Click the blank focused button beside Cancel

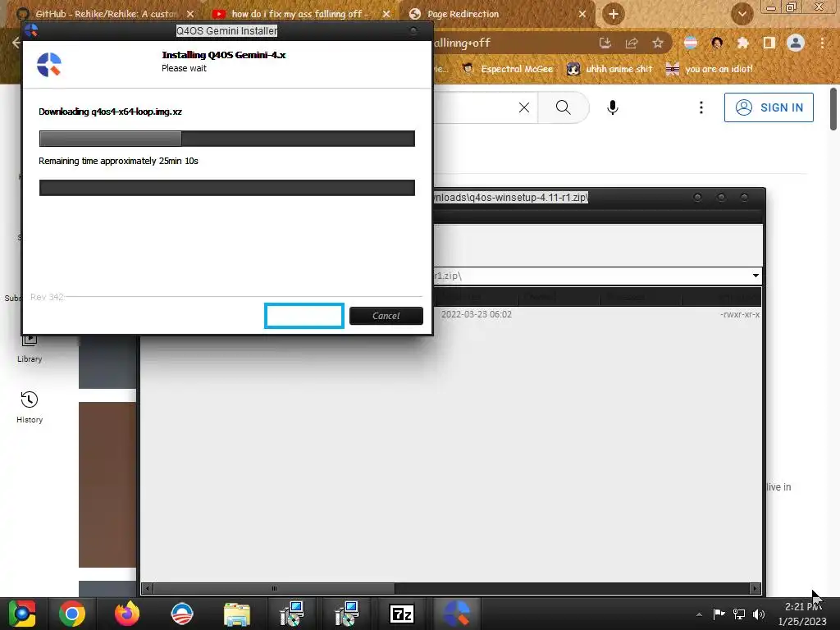point(304,316)
